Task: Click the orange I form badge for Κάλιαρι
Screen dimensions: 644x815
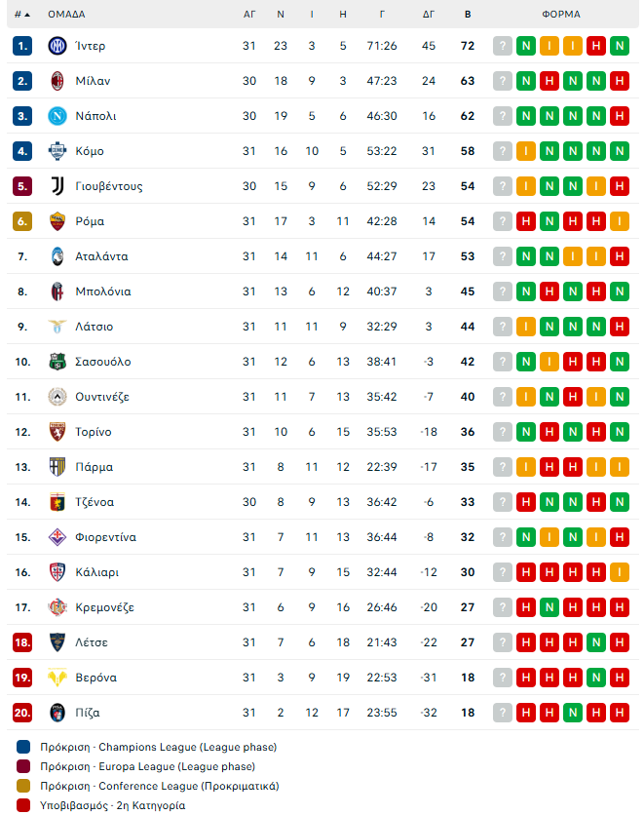Action: (x=618, y=572)
